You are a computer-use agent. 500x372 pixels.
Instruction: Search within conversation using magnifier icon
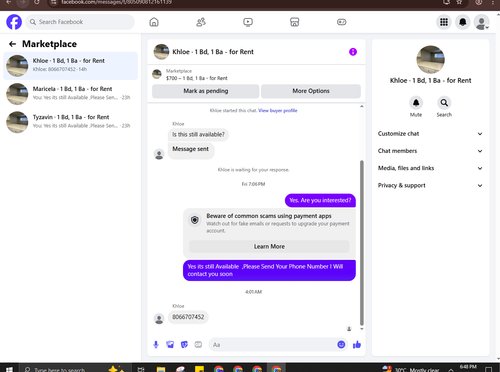444,103
